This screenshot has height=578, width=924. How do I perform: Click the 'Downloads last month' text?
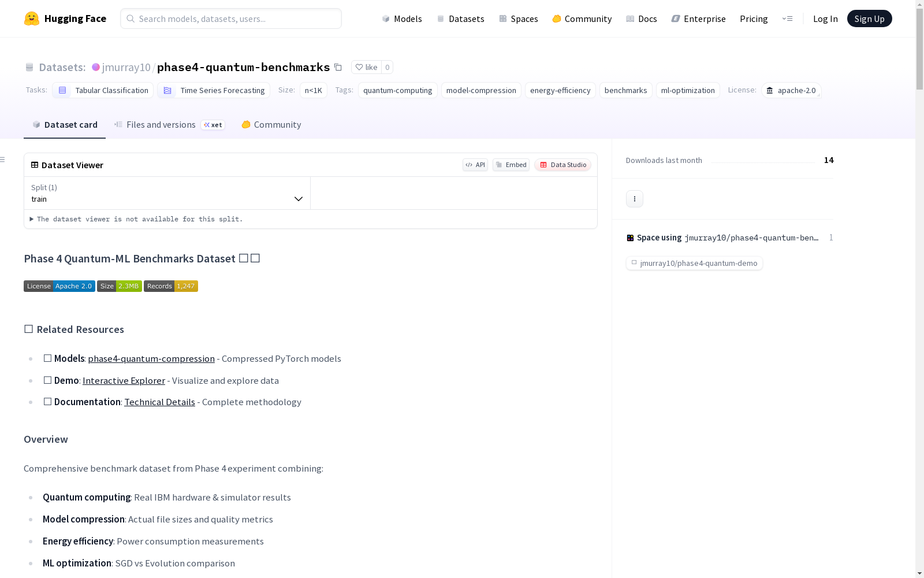[664, 160]
